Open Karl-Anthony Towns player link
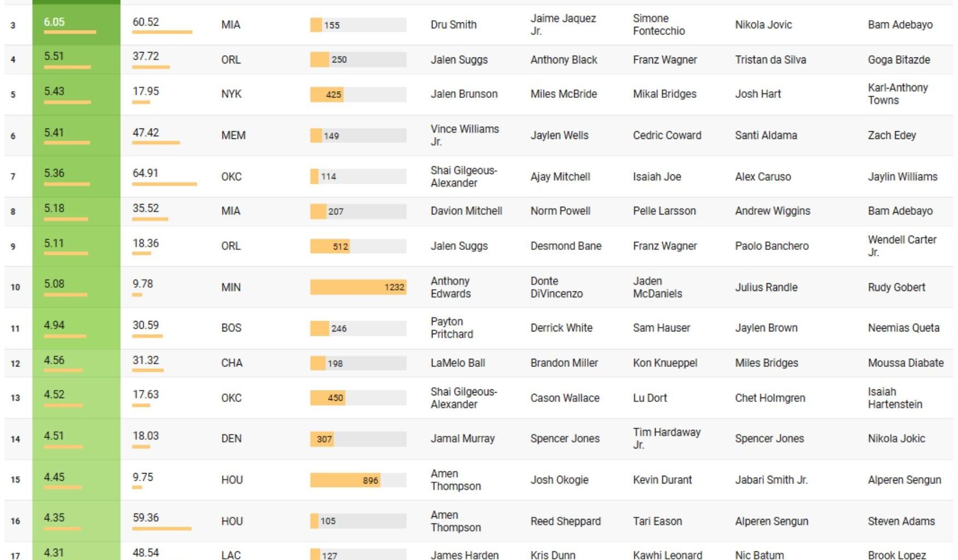958x560 pixels. [897, 94]
